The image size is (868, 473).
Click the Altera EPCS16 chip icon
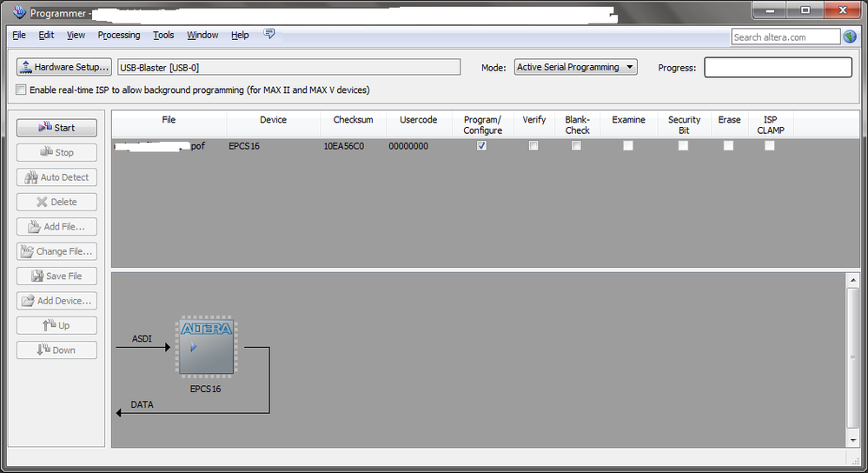point(207,347)
